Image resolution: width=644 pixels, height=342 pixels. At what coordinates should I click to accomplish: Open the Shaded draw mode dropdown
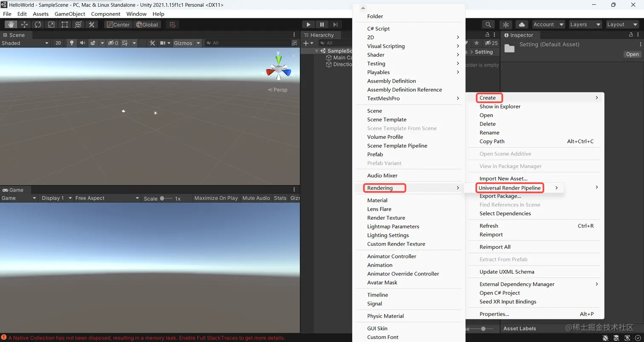click(25, 43)
